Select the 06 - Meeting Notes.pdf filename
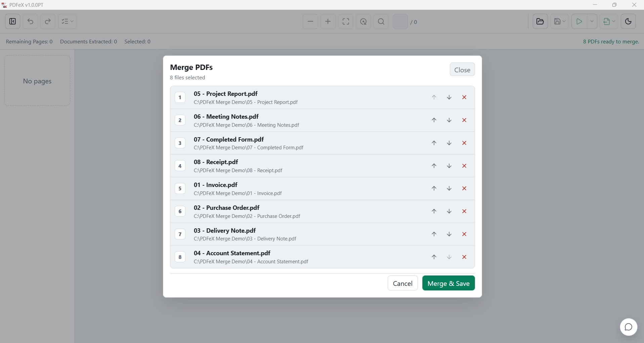 (226, 116)
